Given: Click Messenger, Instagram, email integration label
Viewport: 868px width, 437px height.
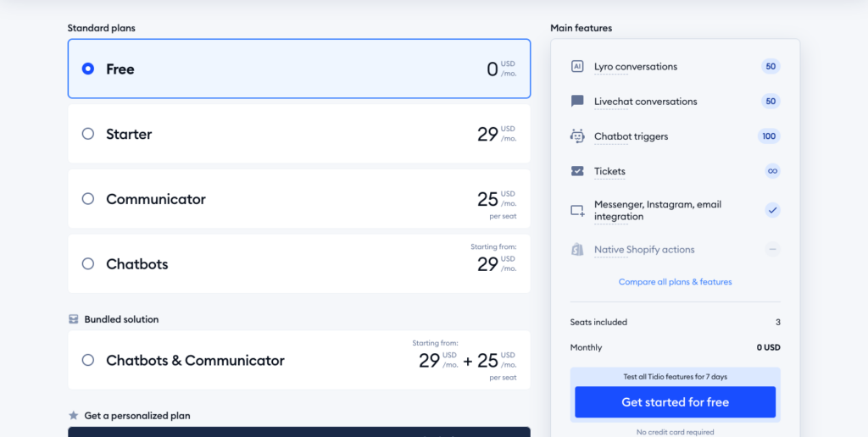Looking at the screenshot, I should click(x=658, y=210).
